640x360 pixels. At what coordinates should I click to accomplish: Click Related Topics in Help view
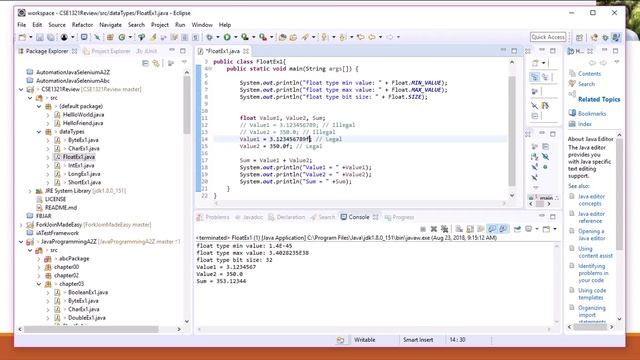point(599,99)
